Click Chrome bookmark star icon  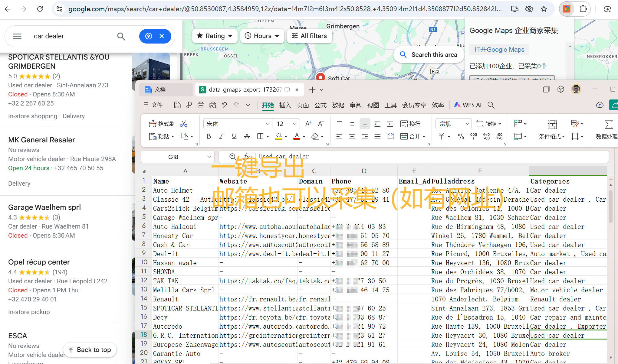point(544,9)
